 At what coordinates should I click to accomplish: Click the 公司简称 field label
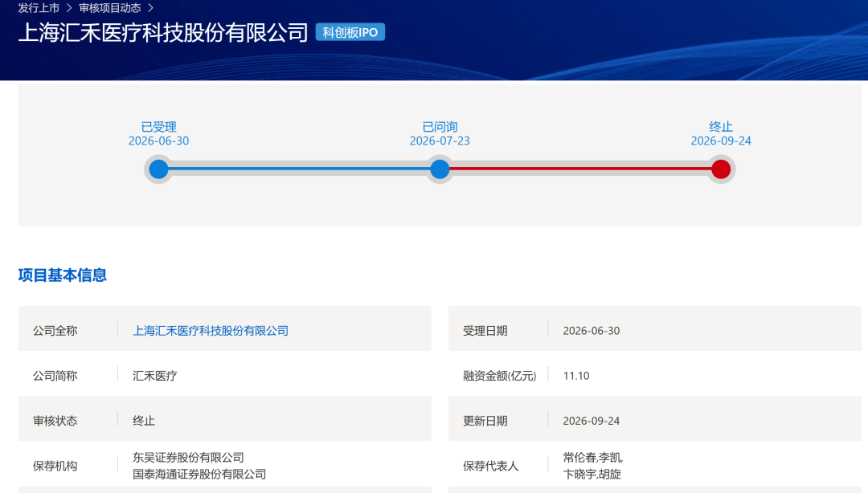(55, 376)
